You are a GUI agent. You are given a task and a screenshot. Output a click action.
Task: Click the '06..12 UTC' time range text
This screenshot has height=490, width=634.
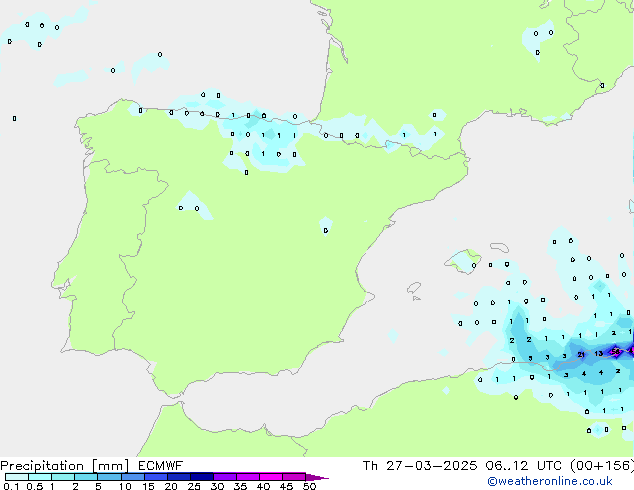(x=524, y=466)
